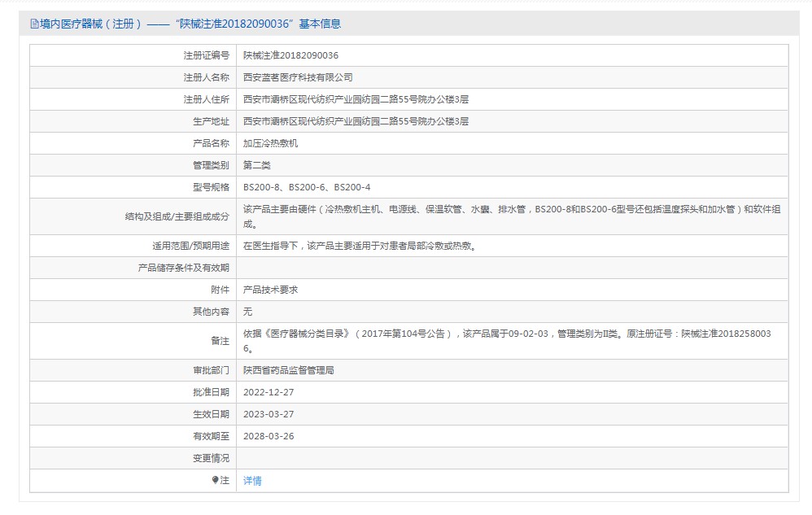The image size is (812, 515).
Task: Select the header title 境内医疗器械（注册）基本信息
Action: (190, 24)
